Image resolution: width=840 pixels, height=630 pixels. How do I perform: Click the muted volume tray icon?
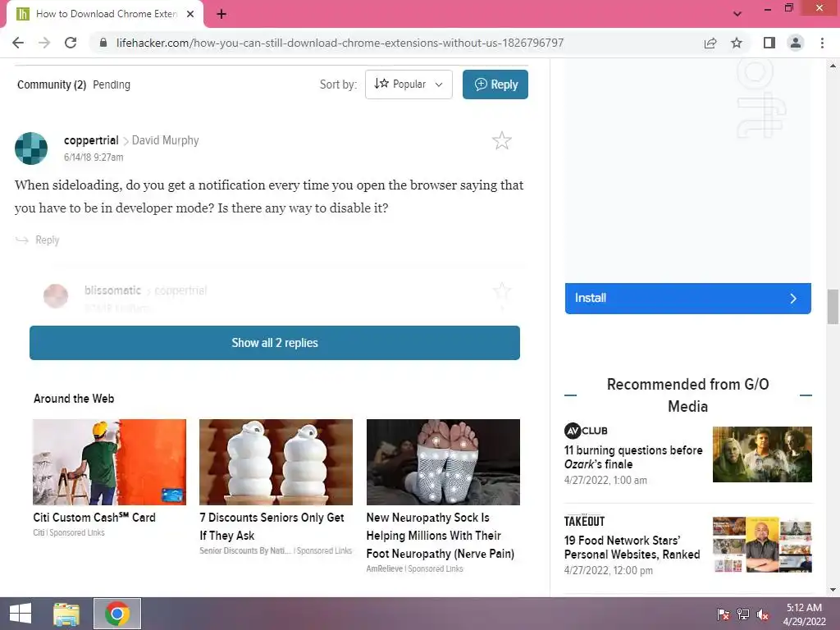(x=763, y=614)
